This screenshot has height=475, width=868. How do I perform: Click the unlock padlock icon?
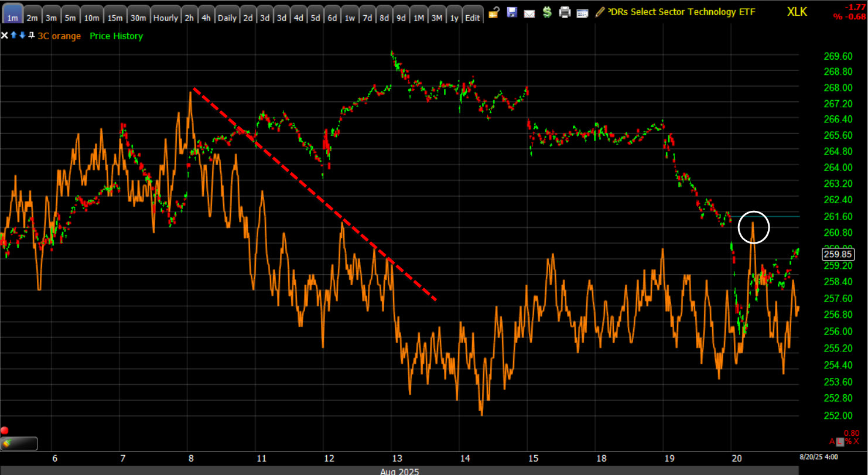(494, 12)
